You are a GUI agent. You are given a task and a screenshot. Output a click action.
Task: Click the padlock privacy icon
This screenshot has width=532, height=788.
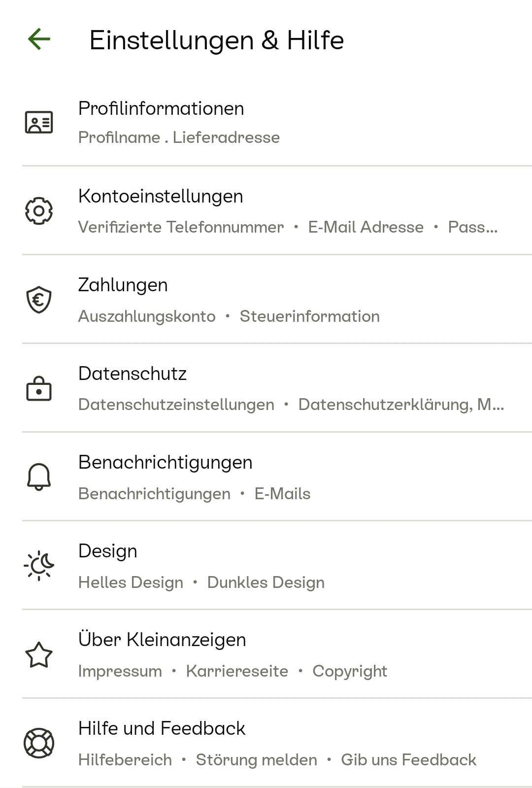pos(39,389)
